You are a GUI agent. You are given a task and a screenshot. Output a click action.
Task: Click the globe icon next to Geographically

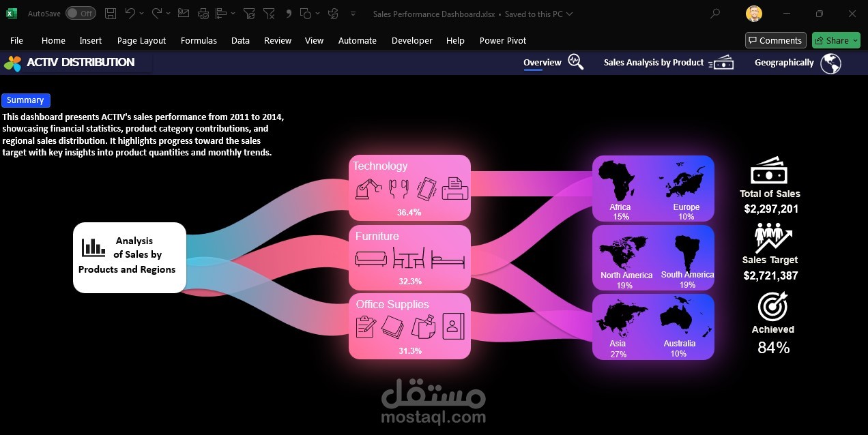click(830, 63)
